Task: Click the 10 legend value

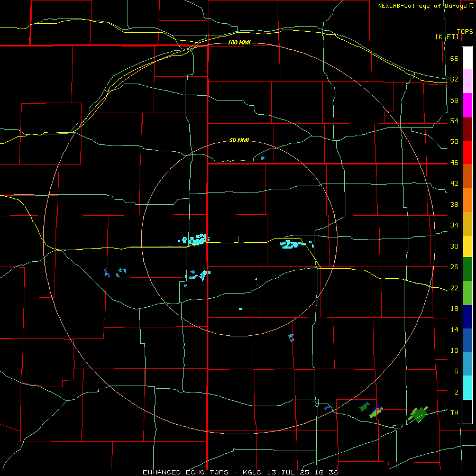Action: pyautogui.click(x=454, y=351)
